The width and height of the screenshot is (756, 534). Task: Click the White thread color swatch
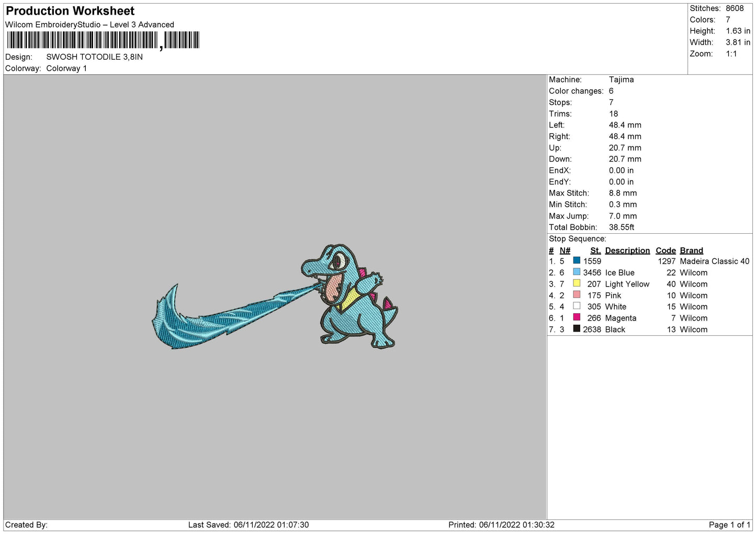point(577,306)
